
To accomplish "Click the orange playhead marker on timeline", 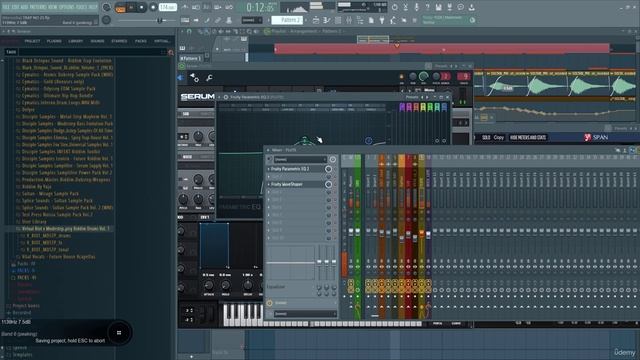I will coord(397,46).
